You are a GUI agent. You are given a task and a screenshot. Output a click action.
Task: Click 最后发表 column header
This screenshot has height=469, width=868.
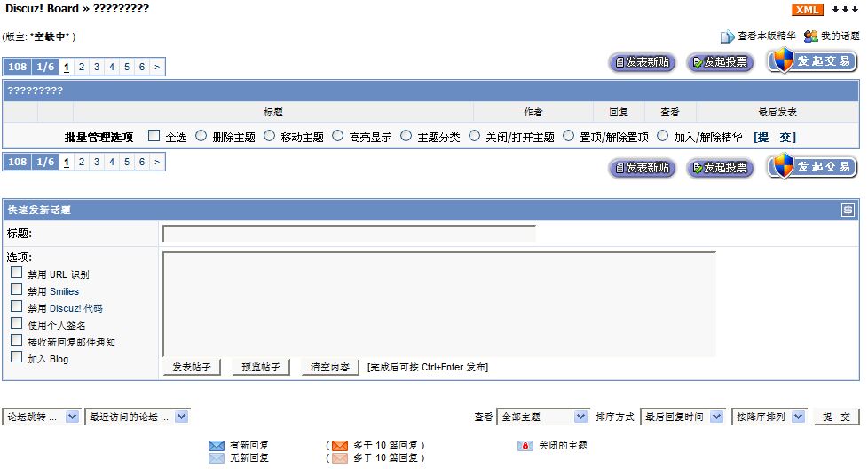point(777,113)
